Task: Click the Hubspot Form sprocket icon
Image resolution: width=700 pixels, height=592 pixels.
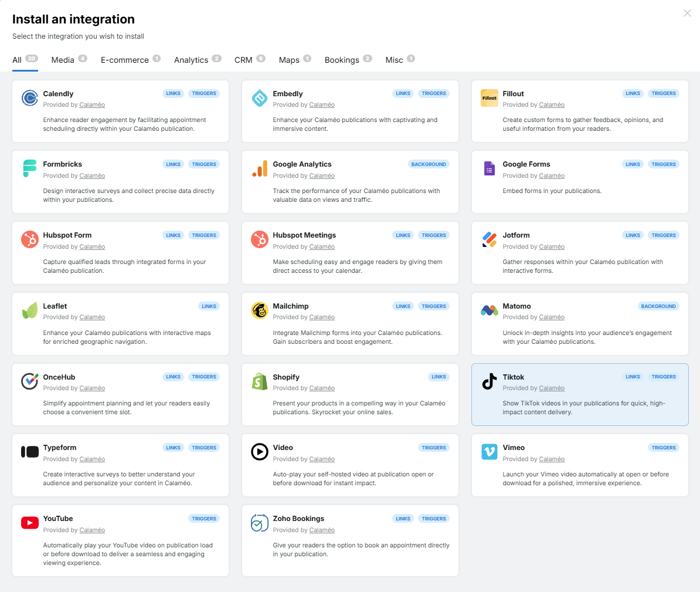Action: tap(29, 240)
